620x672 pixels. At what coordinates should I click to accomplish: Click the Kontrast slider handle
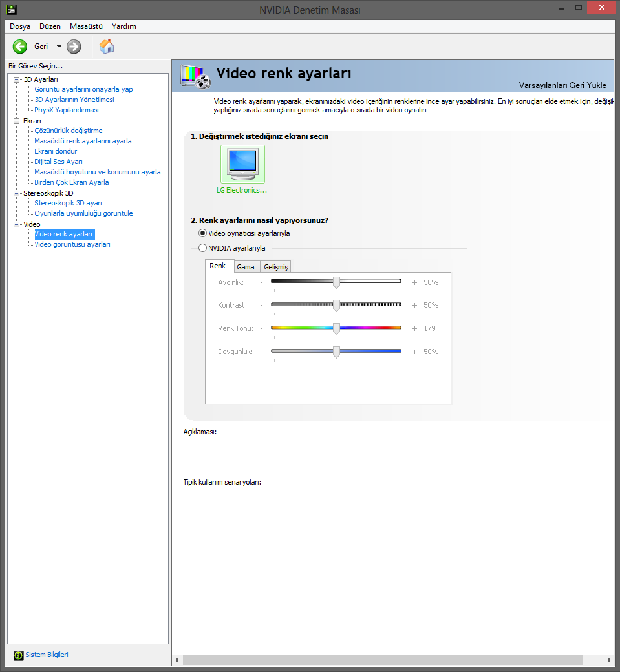337,305
